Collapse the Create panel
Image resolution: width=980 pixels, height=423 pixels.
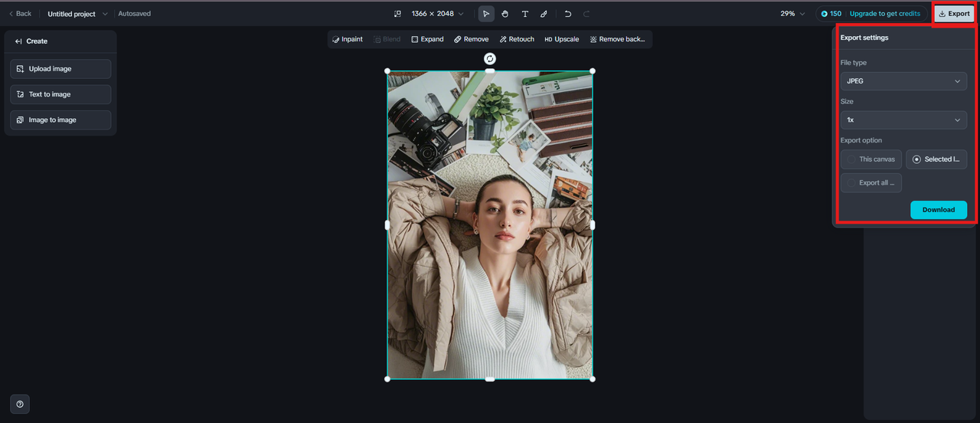click(x=18, y=41)
